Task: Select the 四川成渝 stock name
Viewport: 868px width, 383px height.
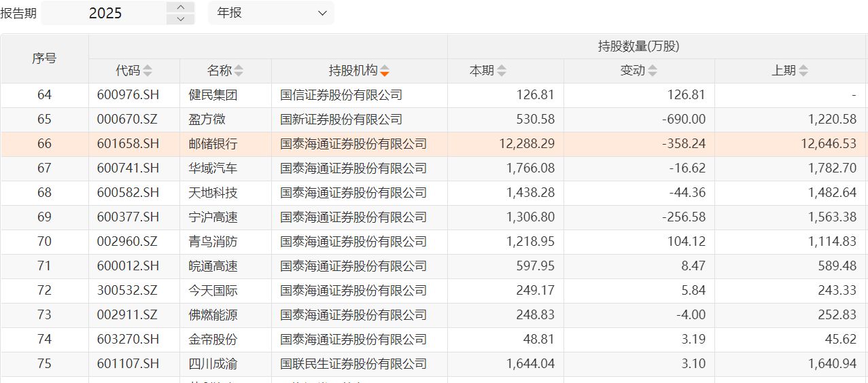Action: (x=213, y=364)
